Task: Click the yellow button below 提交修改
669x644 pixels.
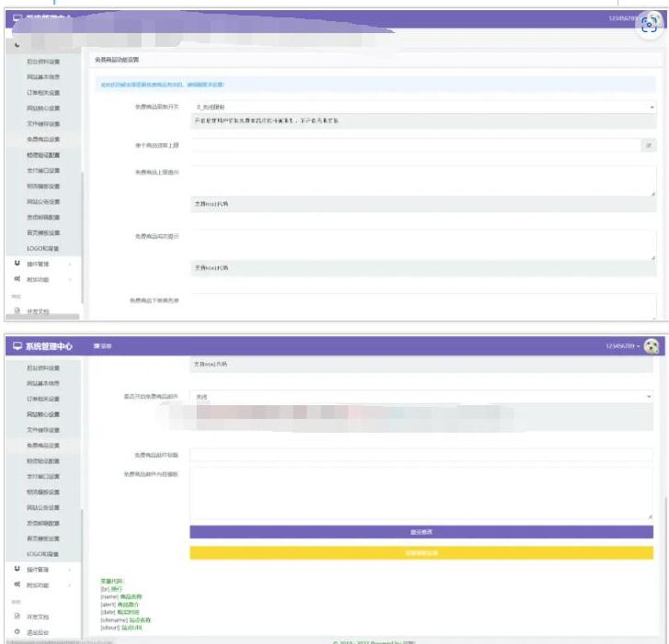Action: [421, 552]
